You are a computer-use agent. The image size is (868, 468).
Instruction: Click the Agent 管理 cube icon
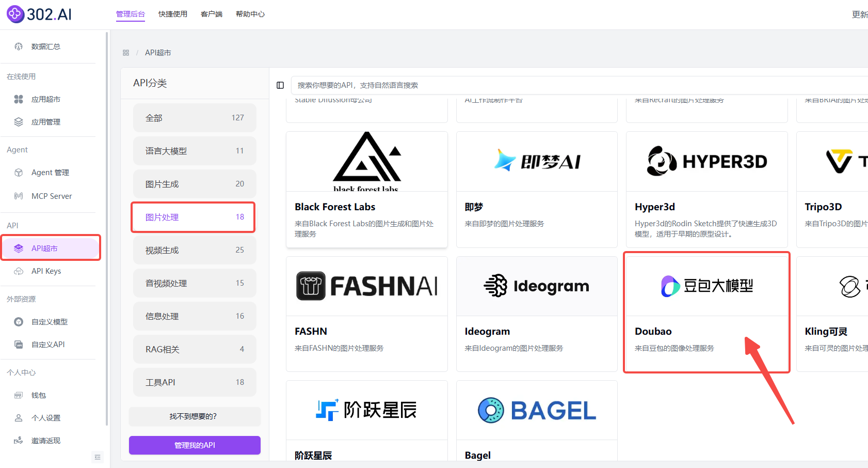pyautogui.click(x=19, y=173)
